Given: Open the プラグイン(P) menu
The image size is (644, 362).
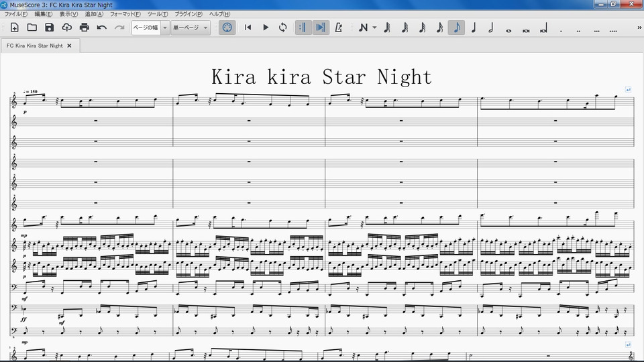Looking at the screenshot, I should (x=189, y=14).
